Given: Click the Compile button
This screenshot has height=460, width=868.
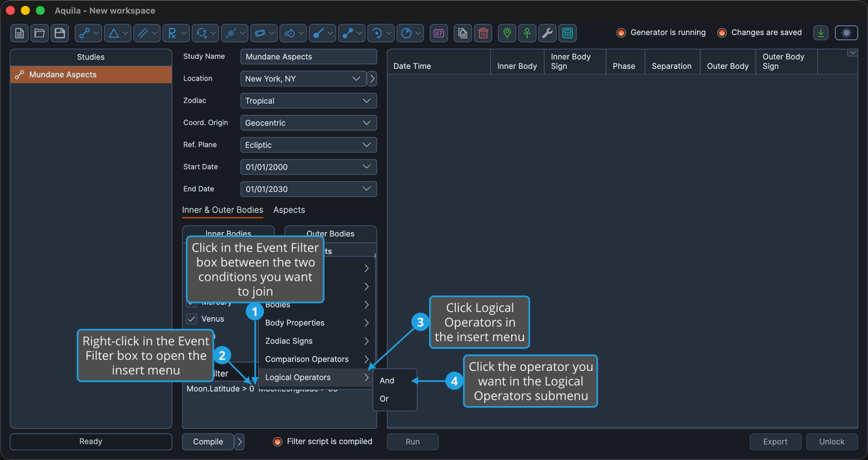Looking at the screenshot, I should coord(208,442).
